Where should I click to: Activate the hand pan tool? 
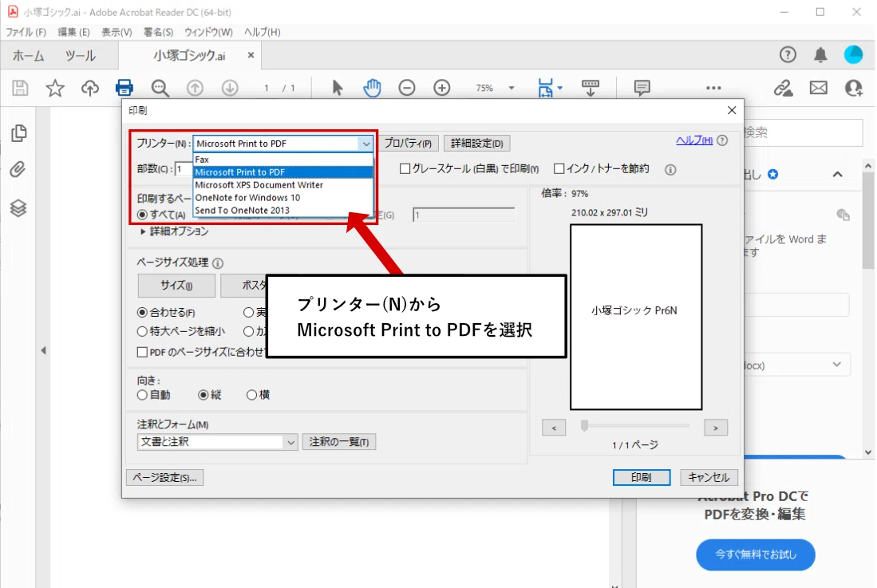click(372, 88)
